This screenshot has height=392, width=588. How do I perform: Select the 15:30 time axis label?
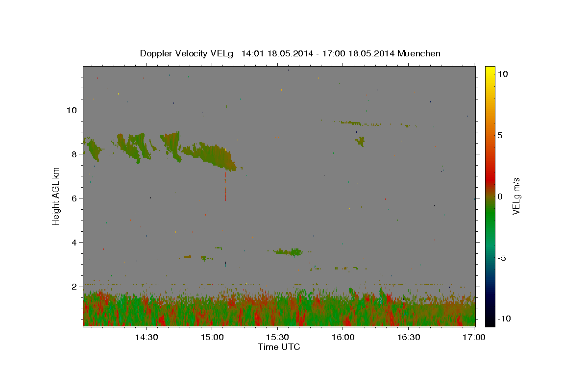[x=277, y=337]
